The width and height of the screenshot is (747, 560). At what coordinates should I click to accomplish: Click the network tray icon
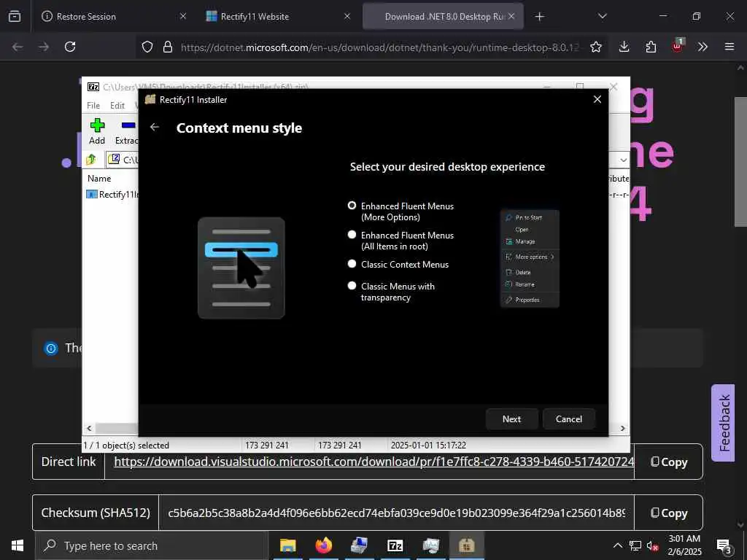[x=635, y=545]
